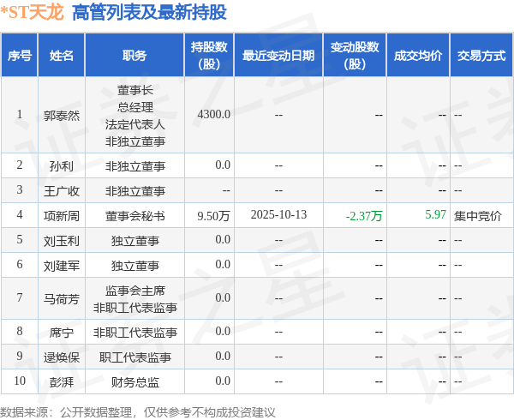The height and width of the screenshot is (420, 514).
Task: Click the *ST天龙 stock name in the title
Action: tap(32, 13)
